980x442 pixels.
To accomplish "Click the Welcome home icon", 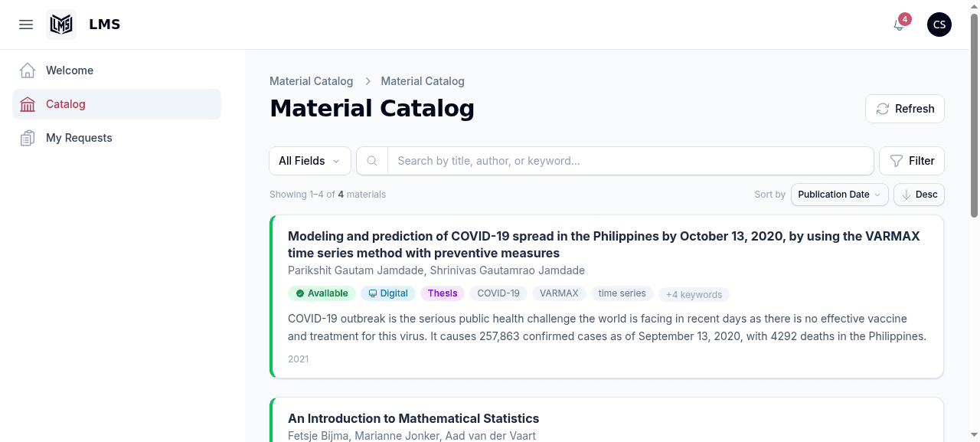I will [x=28, y=70].
